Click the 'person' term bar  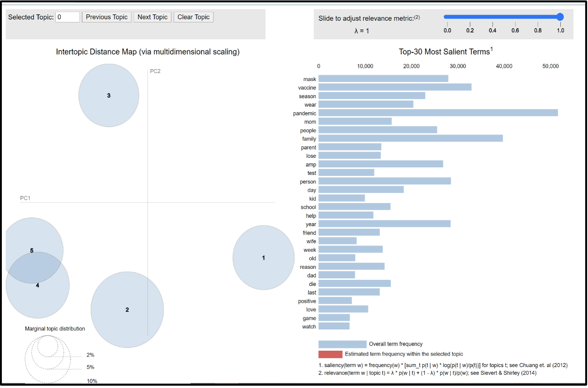tap(384, 182)
